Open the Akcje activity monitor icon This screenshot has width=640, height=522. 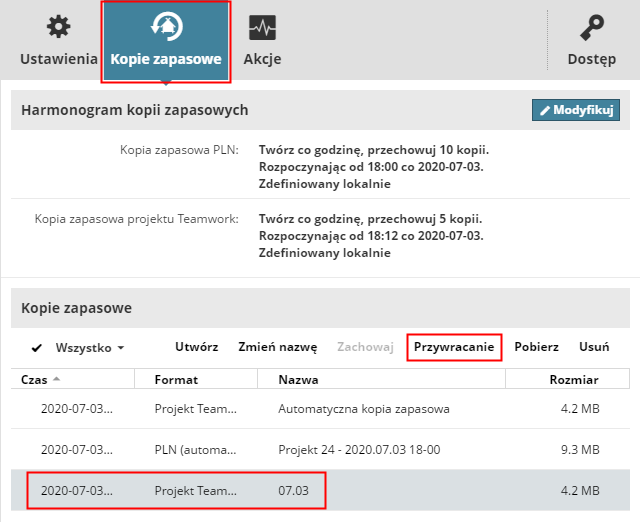pos(262,28)
